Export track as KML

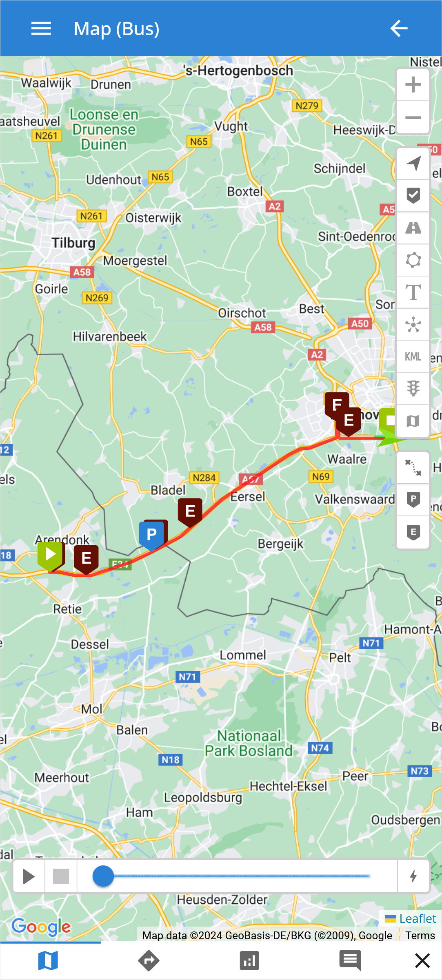413,357
